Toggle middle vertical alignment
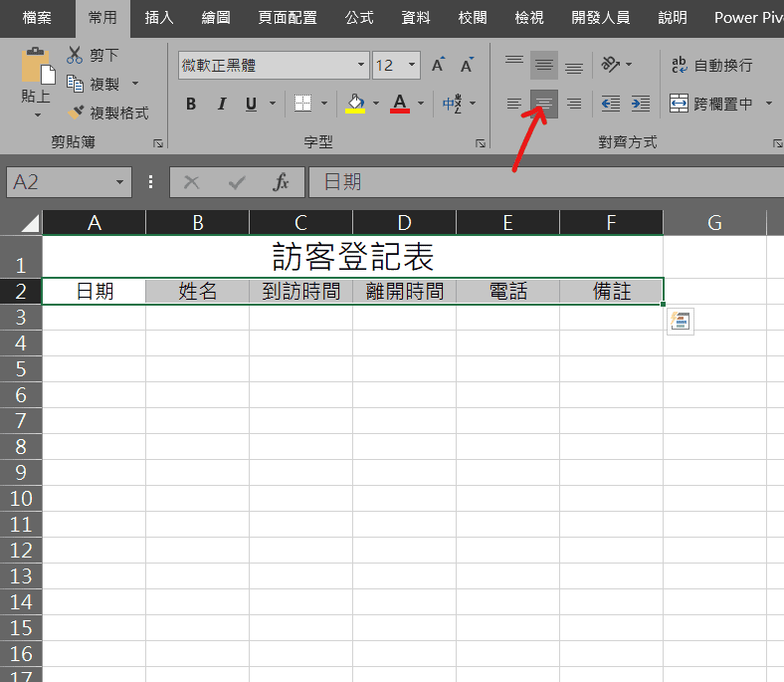 pyautogui.click(x=544, y=65)
